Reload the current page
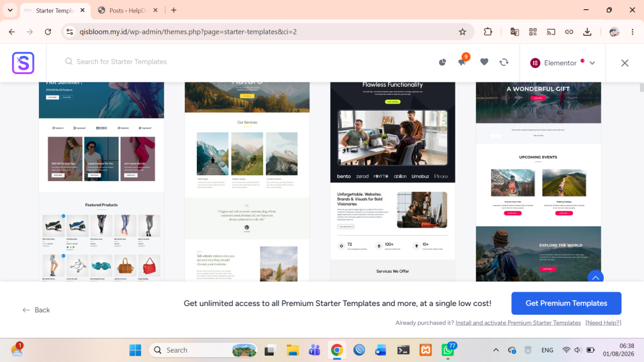 [x=48, y=31]
